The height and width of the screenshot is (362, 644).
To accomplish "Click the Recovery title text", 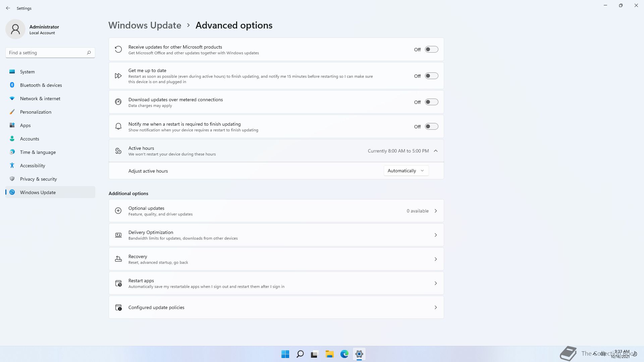I will (x=138, y=256).
